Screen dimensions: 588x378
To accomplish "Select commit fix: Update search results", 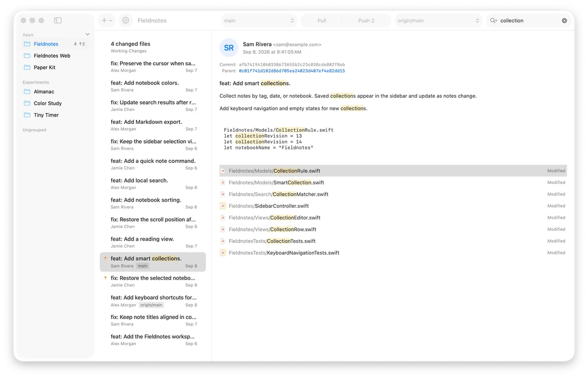I will tap(153, 105).
